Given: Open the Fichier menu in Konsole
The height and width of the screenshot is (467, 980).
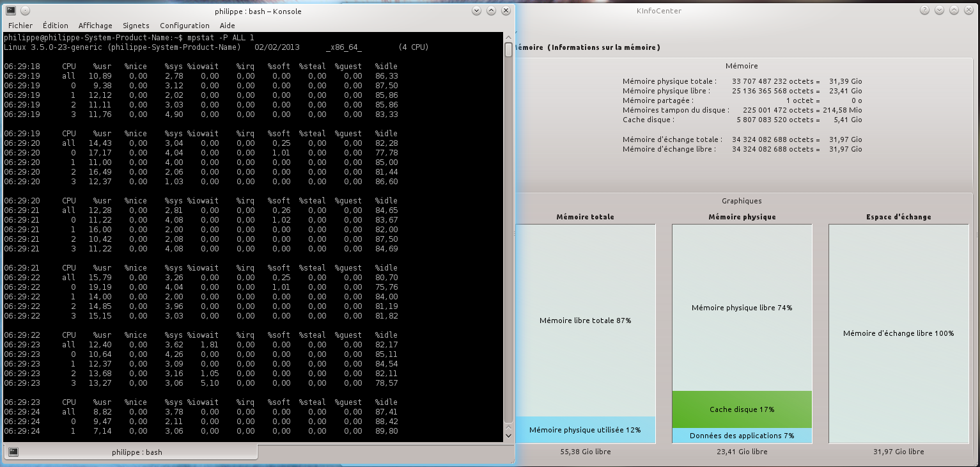Looking at the screenshot, I should click(x=20, y=26).
